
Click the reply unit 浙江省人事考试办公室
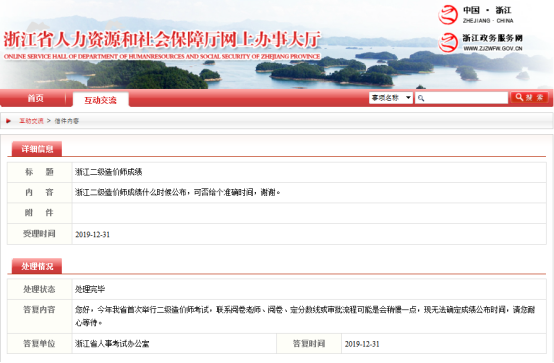(112, 344)
